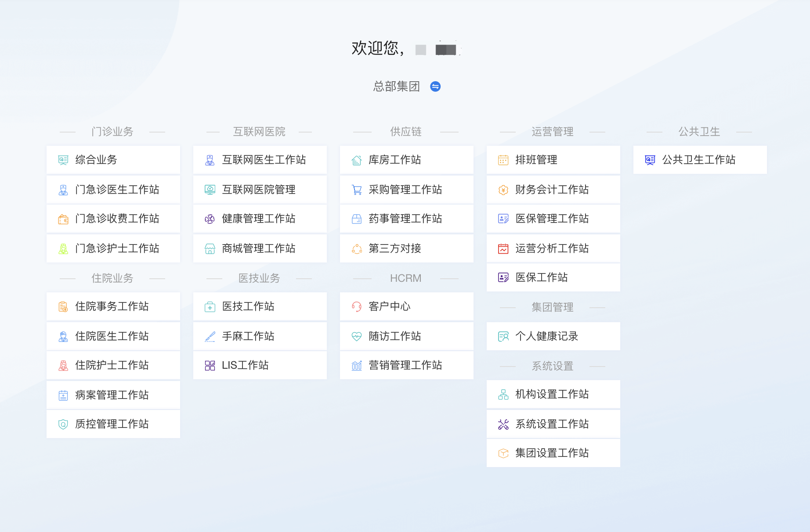Click the 质控管理工作站 shield icon
The width and height of the screenshot is (810, 532).
[x=63, y=424]
